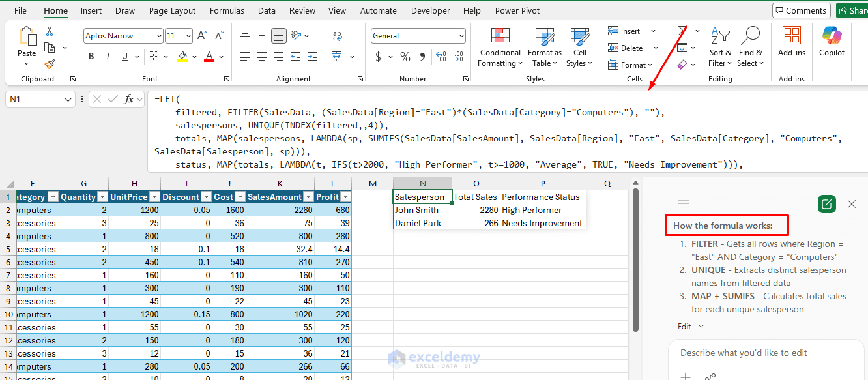This screenshot has height=380, width=868.
Task: Select cell with John Smith
Action: (x=423, y=210)
